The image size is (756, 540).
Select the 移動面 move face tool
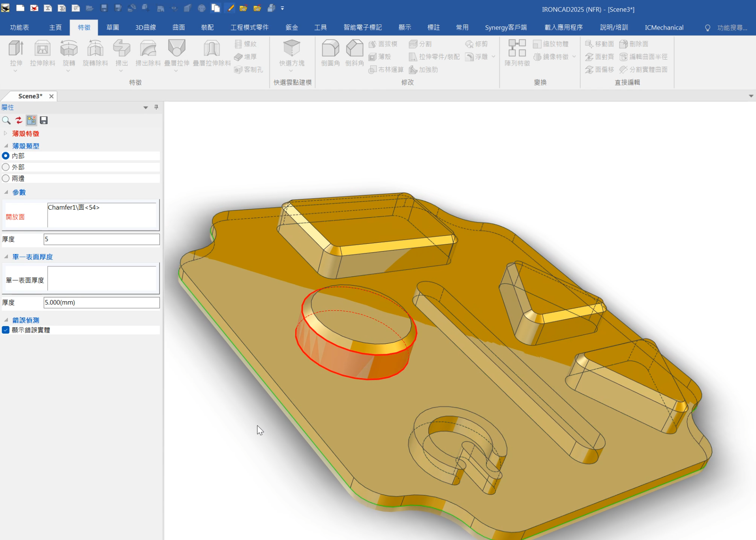click(x=599, y=44)
